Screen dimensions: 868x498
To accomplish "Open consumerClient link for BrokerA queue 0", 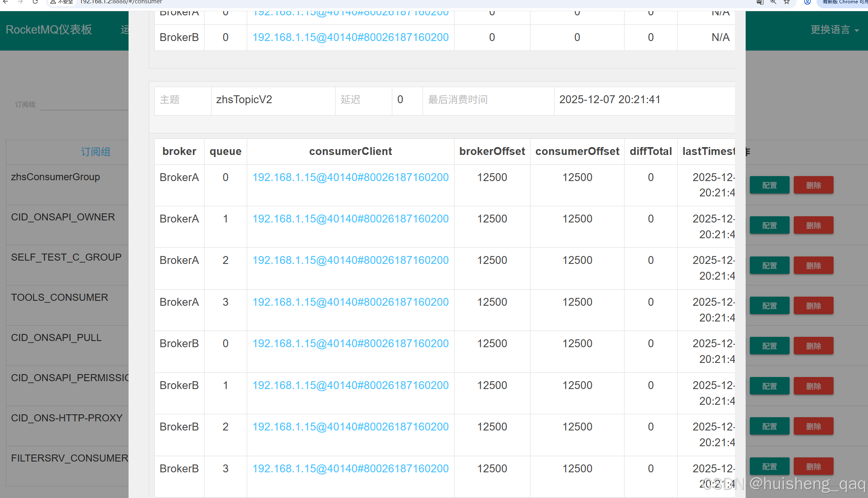I will coord(350,177).
